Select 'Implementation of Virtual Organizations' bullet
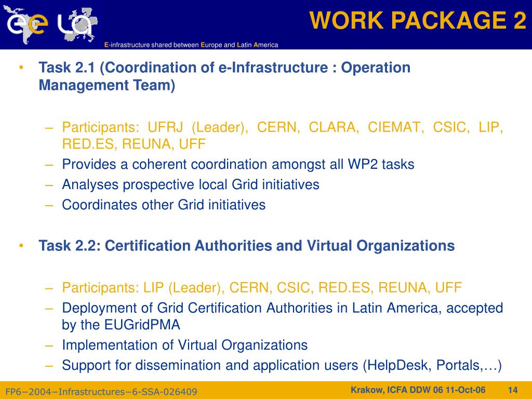 click(x=184, y=345)
